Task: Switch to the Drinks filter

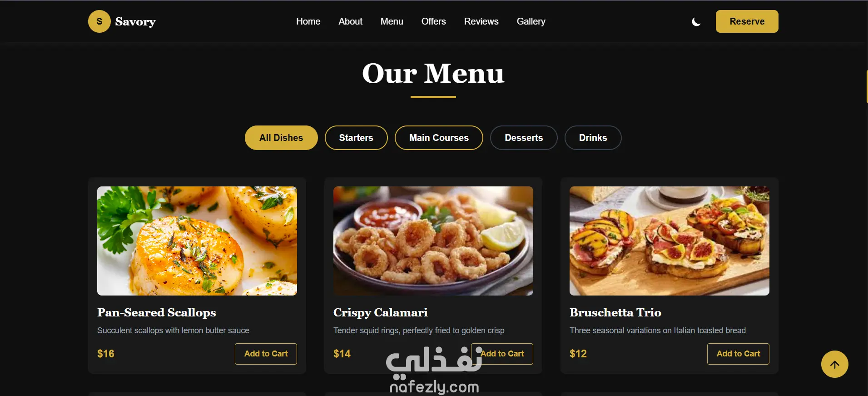Action: click(x=593, y=138)
